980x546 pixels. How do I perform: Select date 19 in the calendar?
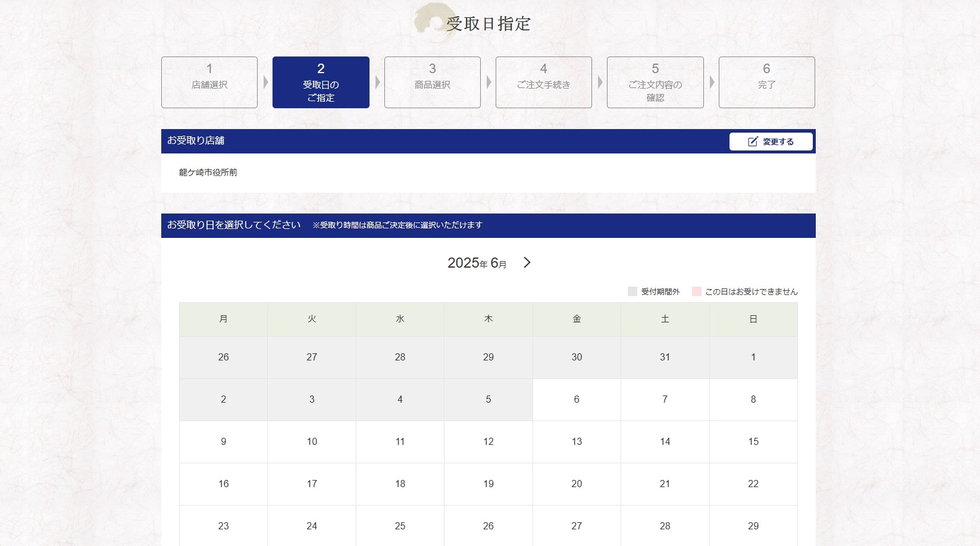tap(489, 484)
